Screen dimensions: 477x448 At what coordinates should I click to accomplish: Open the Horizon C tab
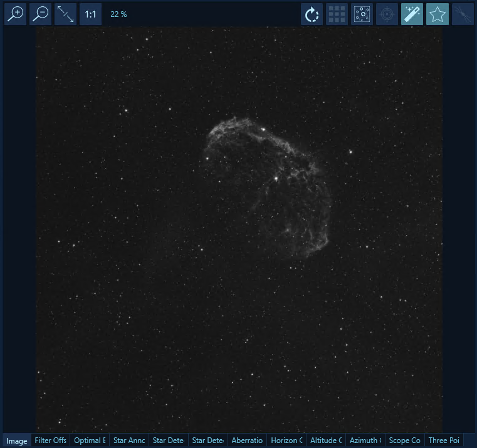pos(286,440)
